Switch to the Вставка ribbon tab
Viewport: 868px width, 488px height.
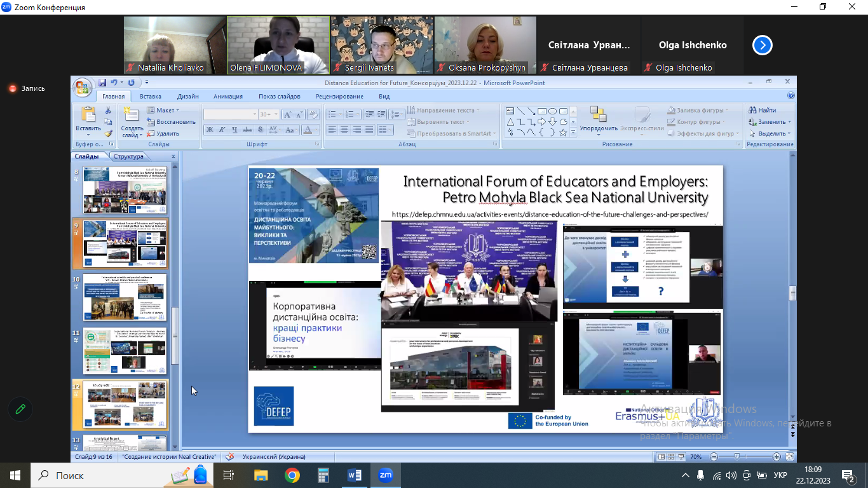point(151,97)
